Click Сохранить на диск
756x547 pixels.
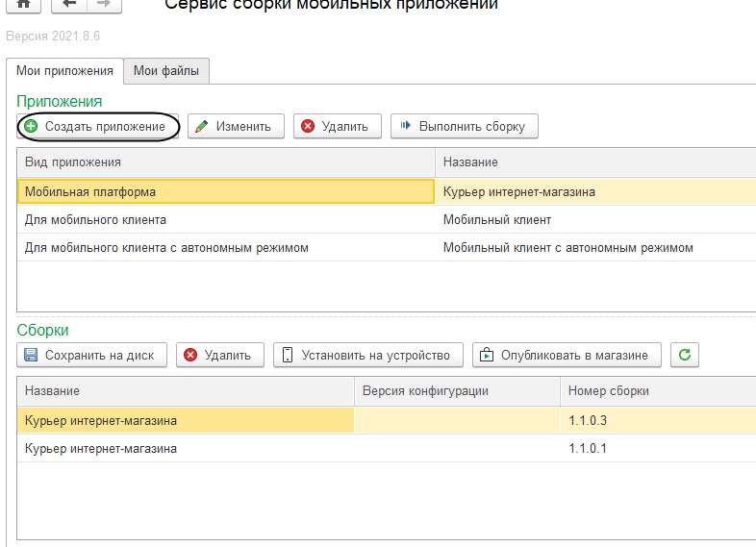[91, 355]
